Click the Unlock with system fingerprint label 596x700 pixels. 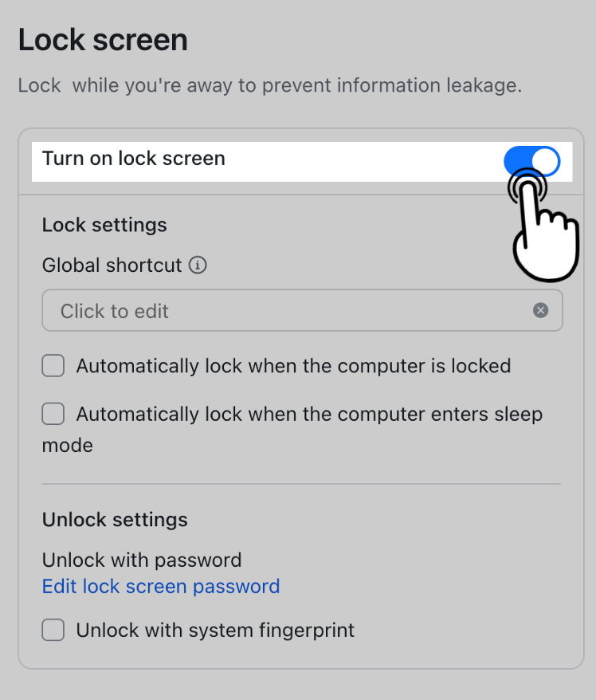[x=215, y=631]
